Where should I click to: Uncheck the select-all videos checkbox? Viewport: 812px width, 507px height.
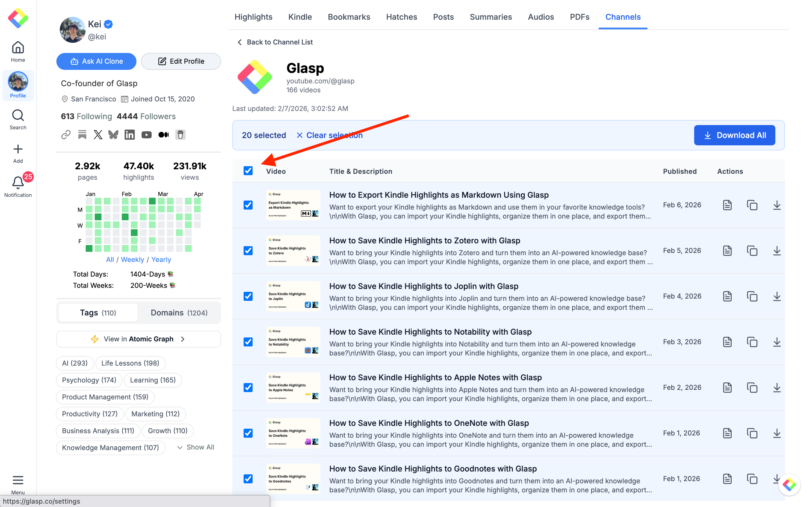tap(248, 171)
